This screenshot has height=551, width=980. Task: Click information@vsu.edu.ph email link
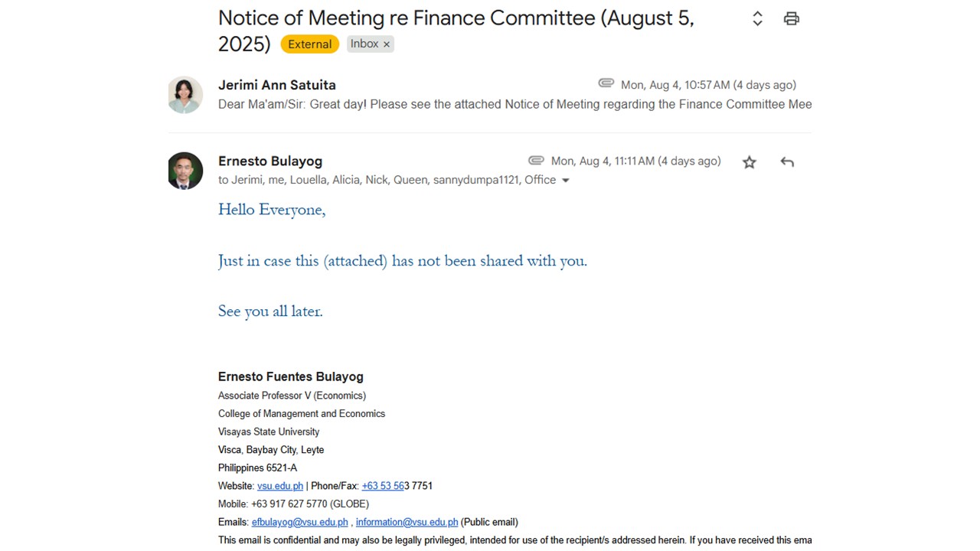point(407,522)
